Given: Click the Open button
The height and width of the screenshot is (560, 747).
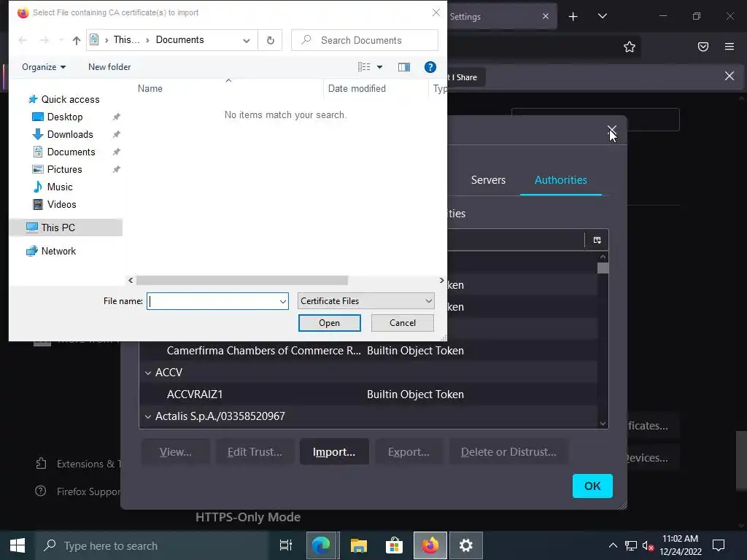Looking at the screenshot, I should [x=329, y=323].
